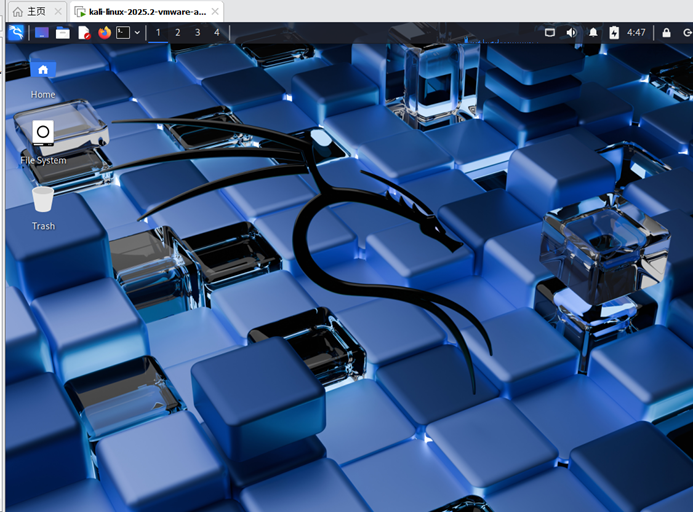Switch to workspace 3
Image resolution: width=693 pixels, height=512 pixels.
click(198, 33)
